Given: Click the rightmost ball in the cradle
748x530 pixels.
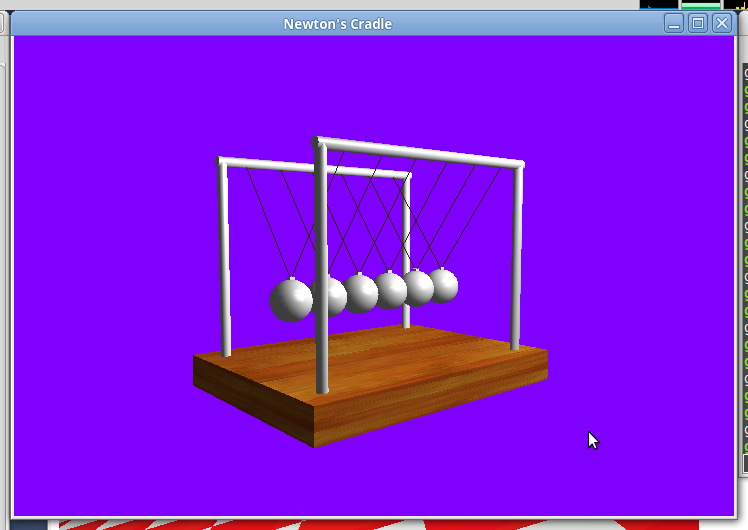Looking at the screenshot, I should 444,286.
